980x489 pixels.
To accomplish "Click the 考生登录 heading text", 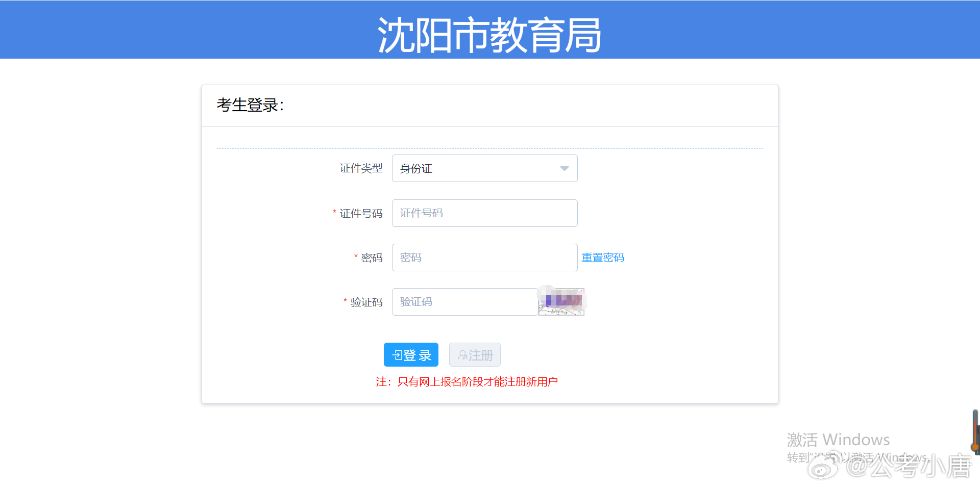I will 250,105.
